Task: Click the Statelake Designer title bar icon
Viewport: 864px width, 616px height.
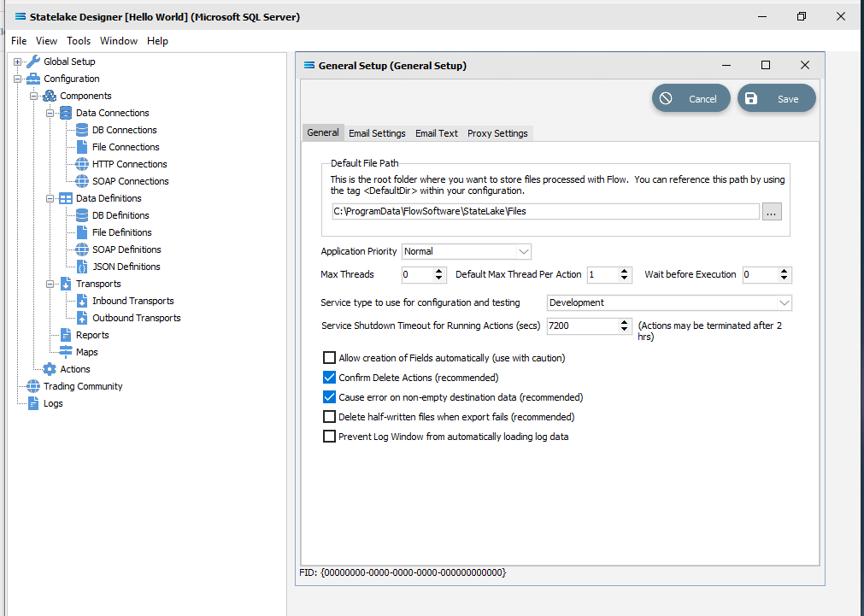Action: point(21,17)
